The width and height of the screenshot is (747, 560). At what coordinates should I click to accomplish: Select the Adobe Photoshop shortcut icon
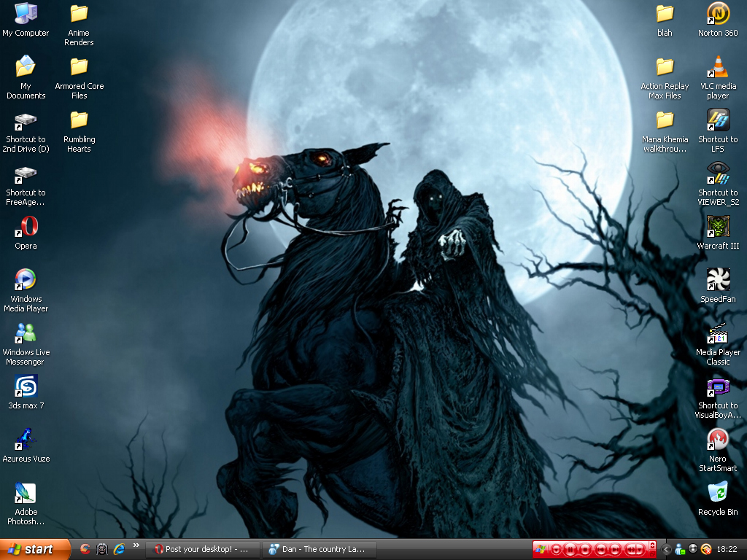26,504
